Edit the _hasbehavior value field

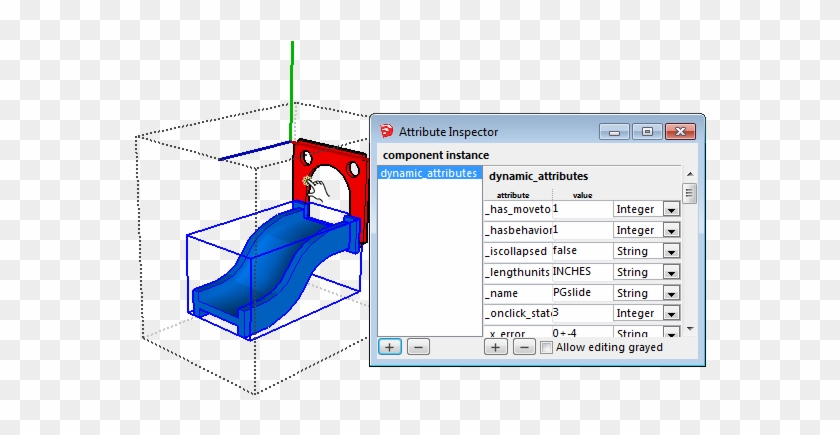[x=582, y=230]
